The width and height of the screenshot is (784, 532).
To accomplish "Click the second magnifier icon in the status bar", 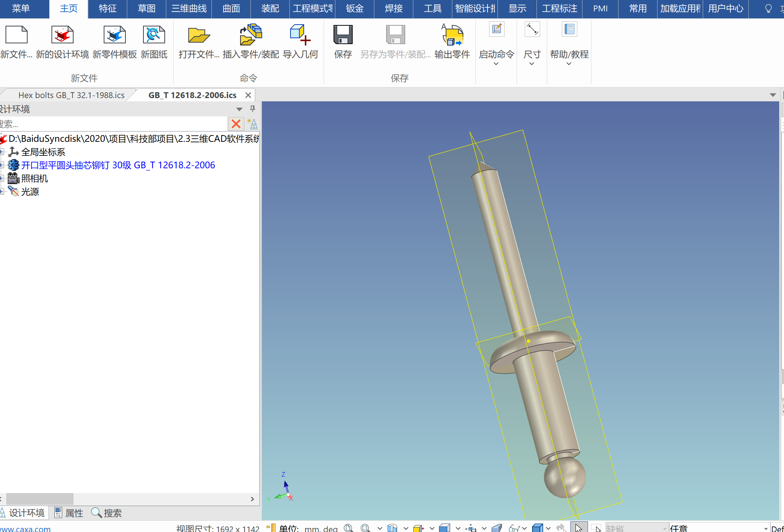I will (365, 528).
